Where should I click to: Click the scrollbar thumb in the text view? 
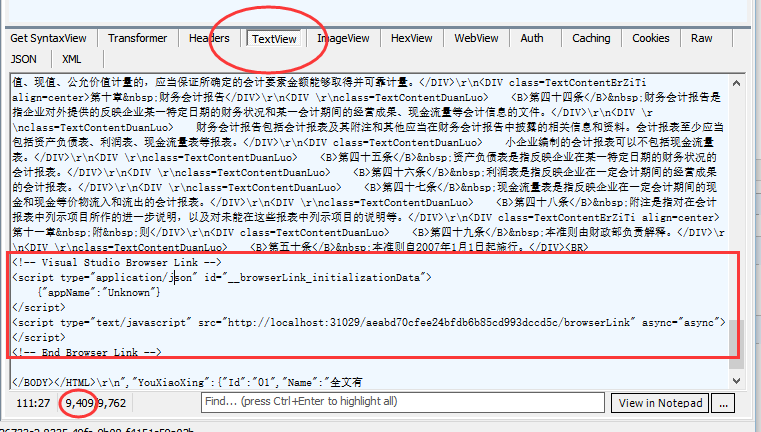[x=736, y=345]
